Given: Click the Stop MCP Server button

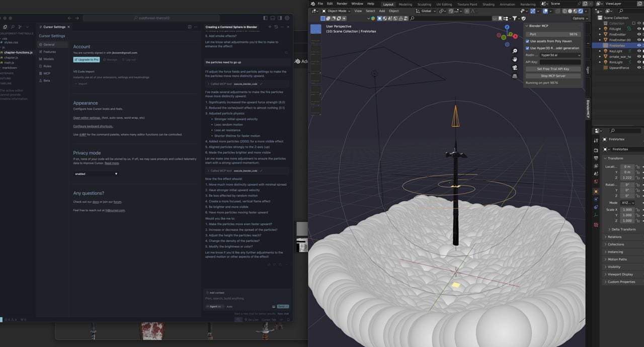Looking at the screenshot, I should pos(553,76).
